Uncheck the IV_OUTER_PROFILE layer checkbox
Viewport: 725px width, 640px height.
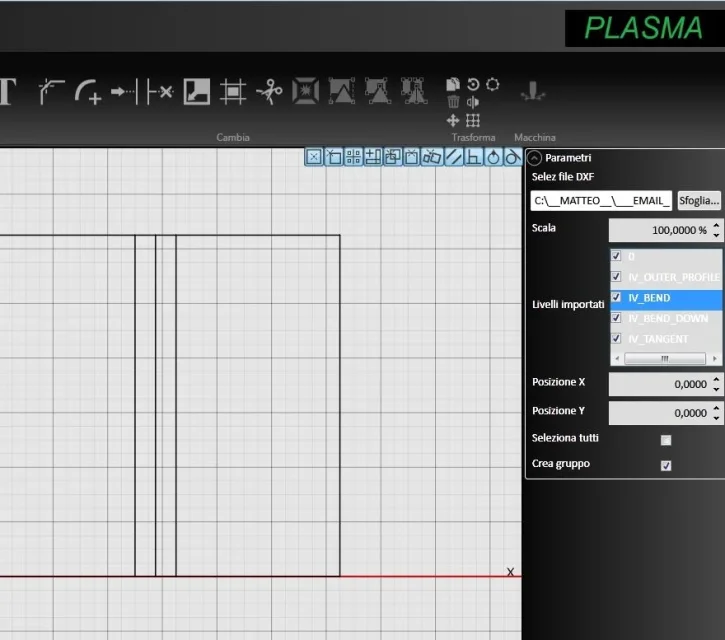point(616,277)
